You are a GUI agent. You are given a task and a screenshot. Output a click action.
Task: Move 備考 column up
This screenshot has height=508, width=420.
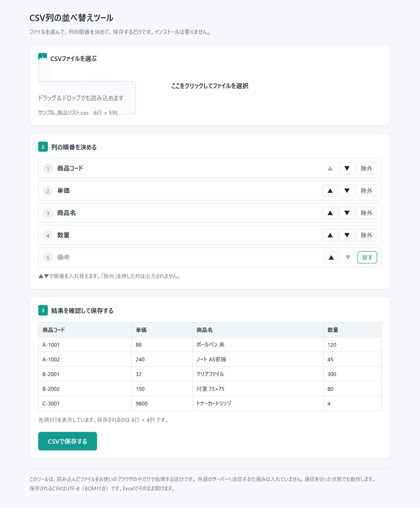coord(331,257)
